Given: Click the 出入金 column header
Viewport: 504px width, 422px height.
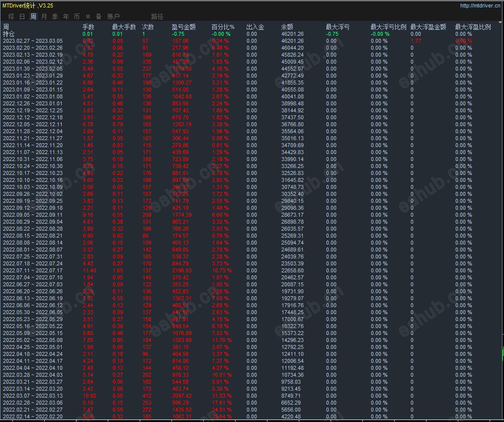Looking at the screenshot, I should point(255,27).
